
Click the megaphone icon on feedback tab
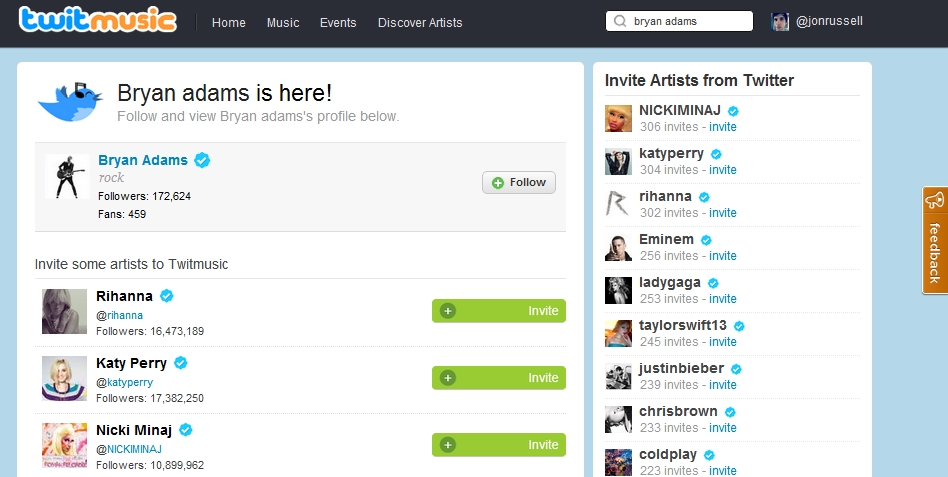tap(935, 200)
